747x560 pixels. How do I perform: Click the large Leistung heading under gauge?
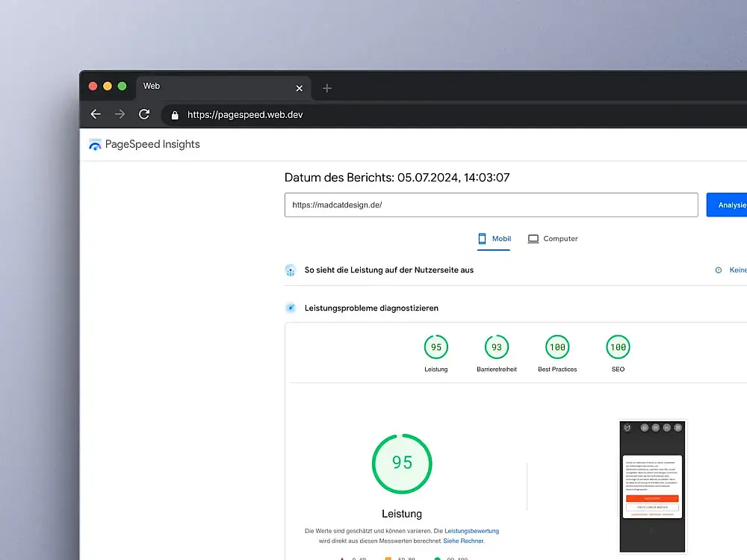click(x=402, y=514)
